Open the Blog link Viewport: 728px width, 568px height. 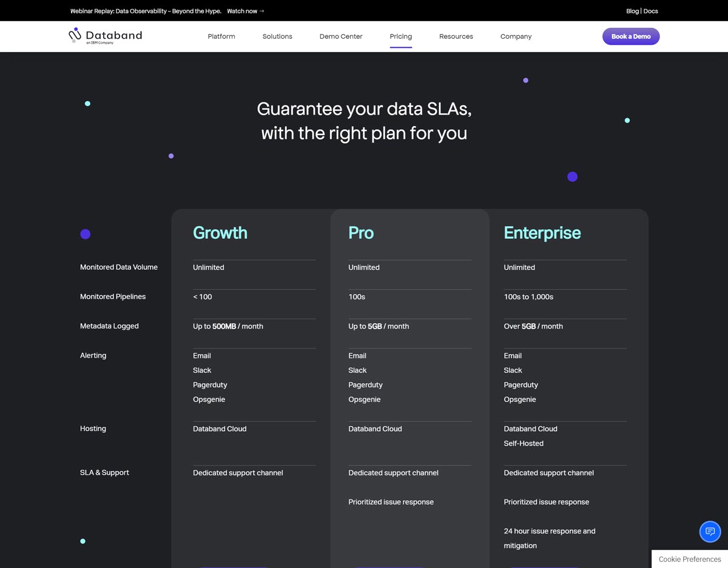pyautogui.click(x=632, y=11)
